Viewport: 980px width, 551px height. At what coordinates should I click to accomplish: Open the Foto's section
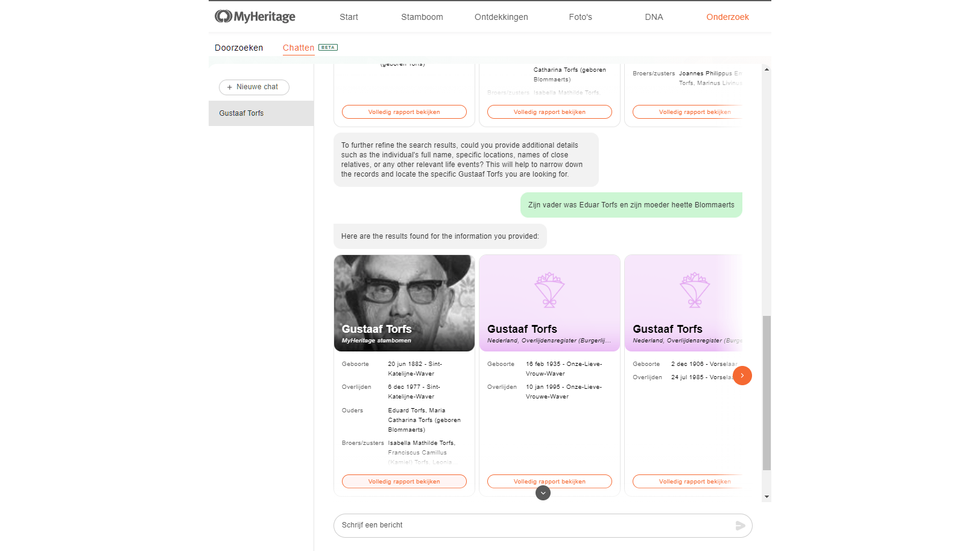(x=581, y=17)
